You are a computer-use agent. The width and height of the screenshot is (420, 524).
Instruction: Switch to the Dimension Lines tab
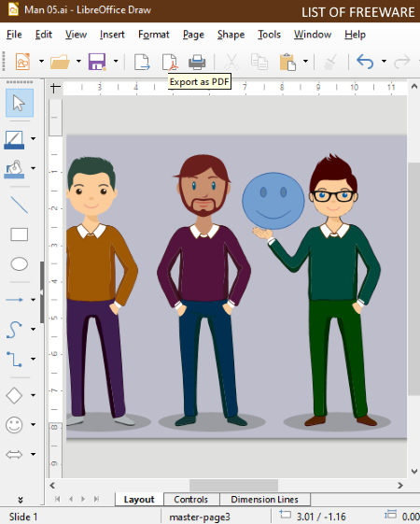pos(264,500)
